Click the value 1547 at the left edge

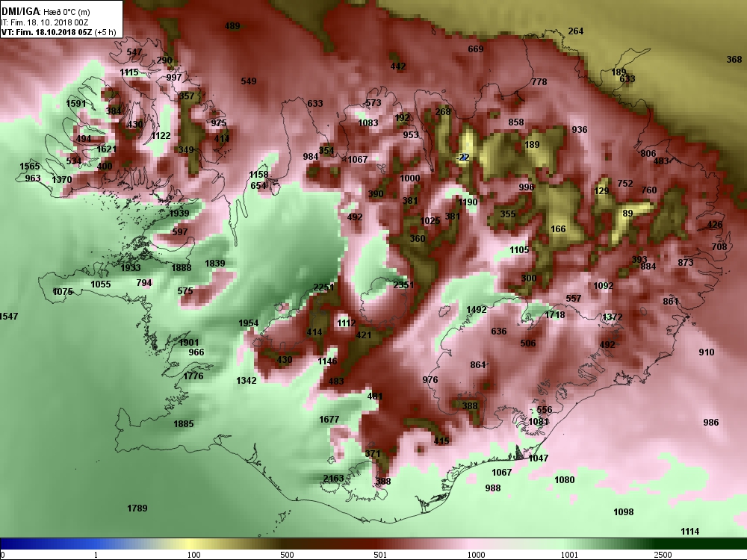(8, 316)
